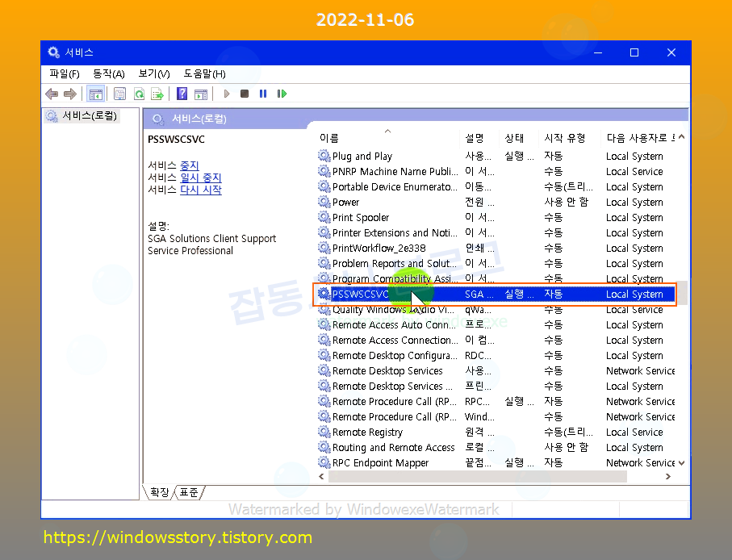Select Quality Windows Audio Video service
This screenshot has width=732, height=560.
(x=496, y=311)
